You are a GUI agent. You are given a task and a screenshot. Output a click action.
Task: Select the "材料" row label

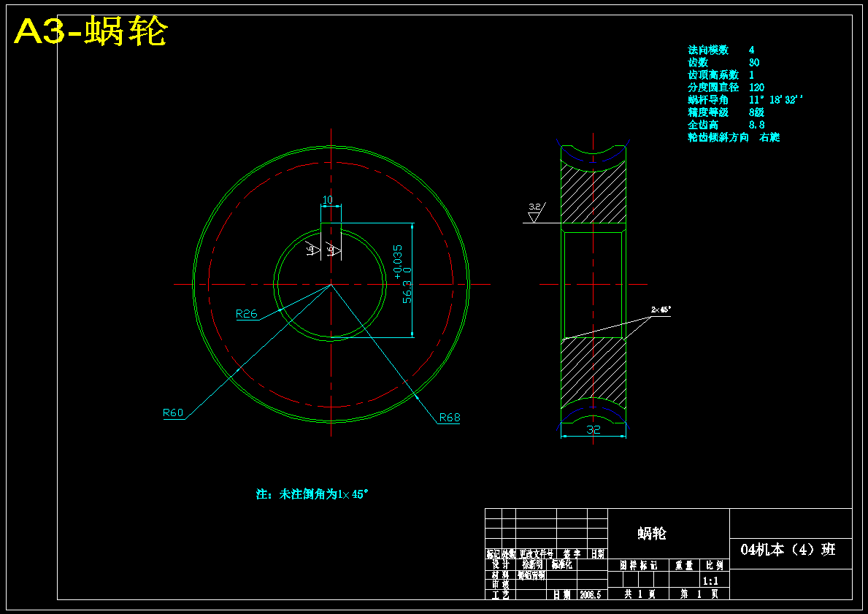click(500, 575)
